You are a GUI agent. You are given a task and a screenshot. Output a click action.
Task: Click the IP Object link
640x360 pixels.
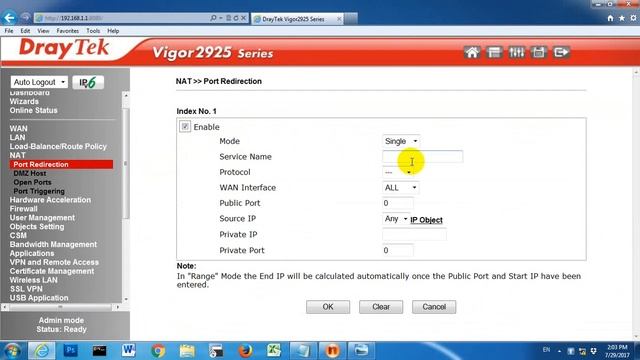pos(426,220)
